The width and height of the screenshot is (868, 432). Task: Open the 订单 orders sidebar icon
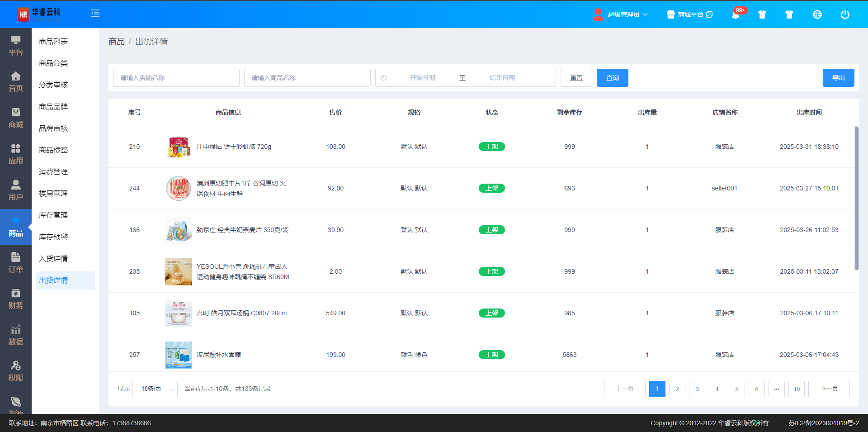click(x=16, y=263)
